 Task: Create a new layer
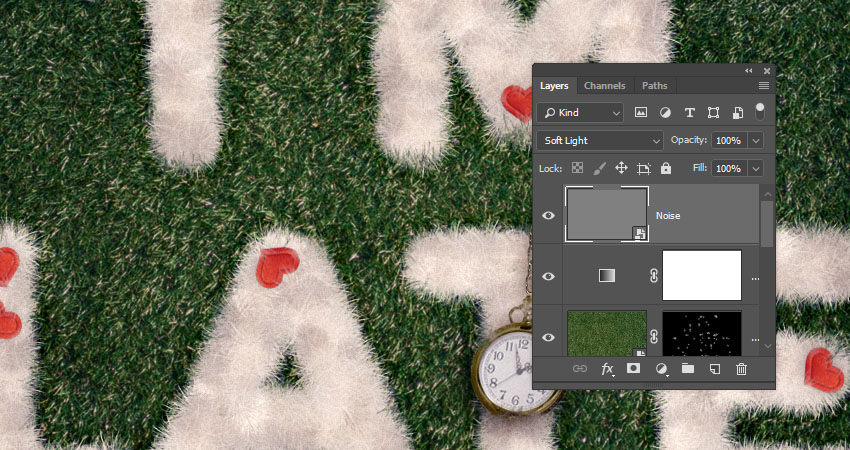(x=715, y=369)
